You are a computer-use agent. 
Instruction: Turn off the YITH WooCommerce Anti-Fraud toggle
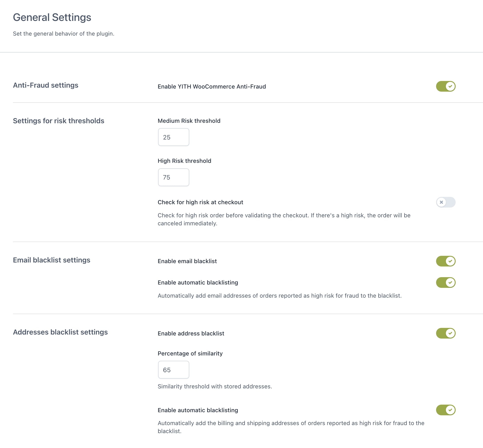[x=445, y=86]
